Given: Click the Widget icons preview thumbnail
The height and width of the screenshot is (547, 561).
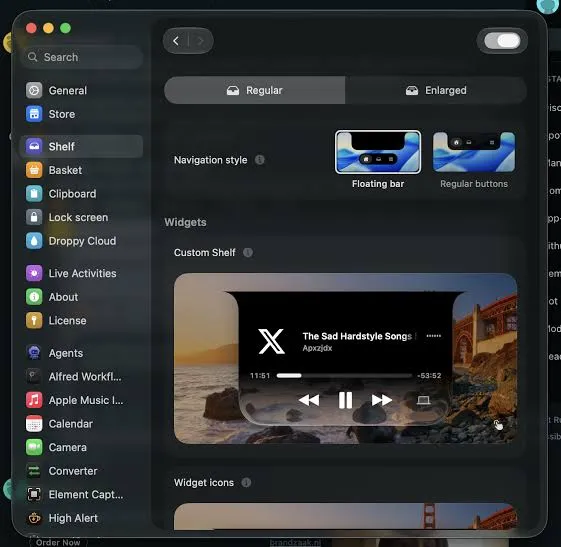Looking at the screenshot, I should coord(345,516).
